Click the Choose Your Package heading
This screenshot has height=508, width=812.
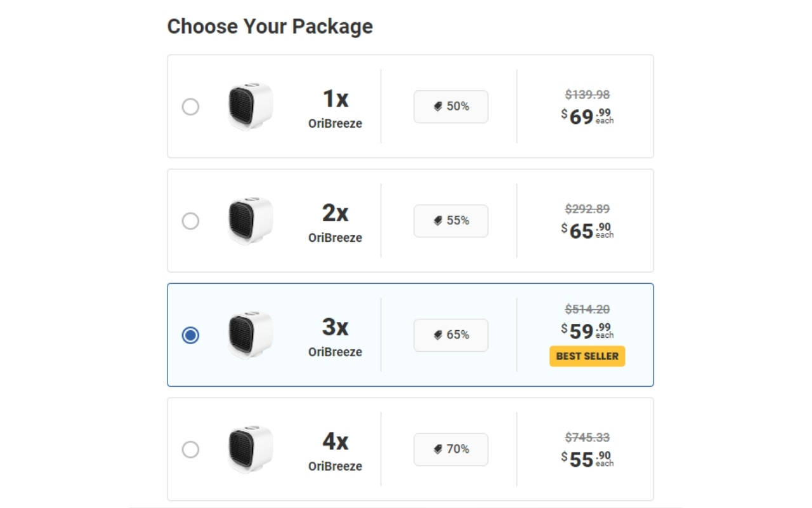coord(270,27)
